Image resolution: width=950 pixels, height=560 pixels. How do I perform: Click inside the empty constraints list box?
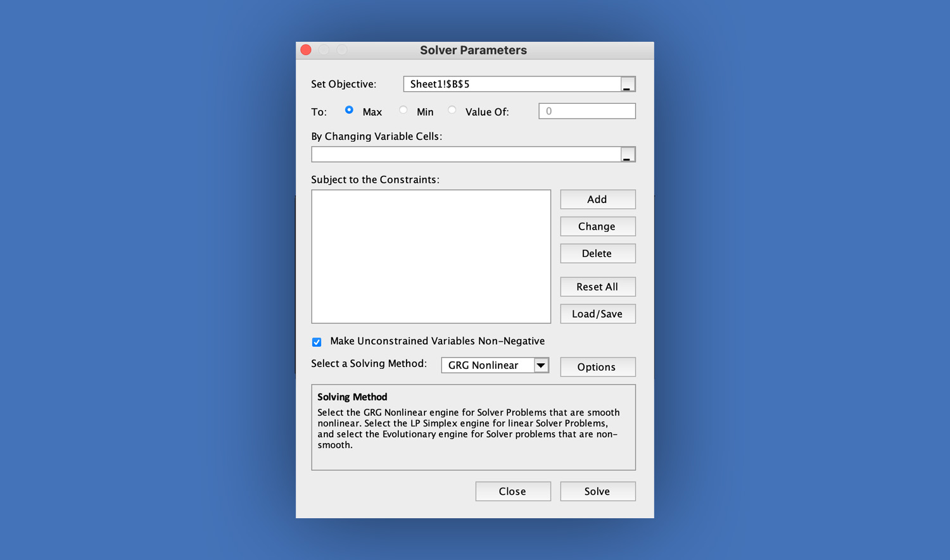pyautogui.click(x=431, y=256)
